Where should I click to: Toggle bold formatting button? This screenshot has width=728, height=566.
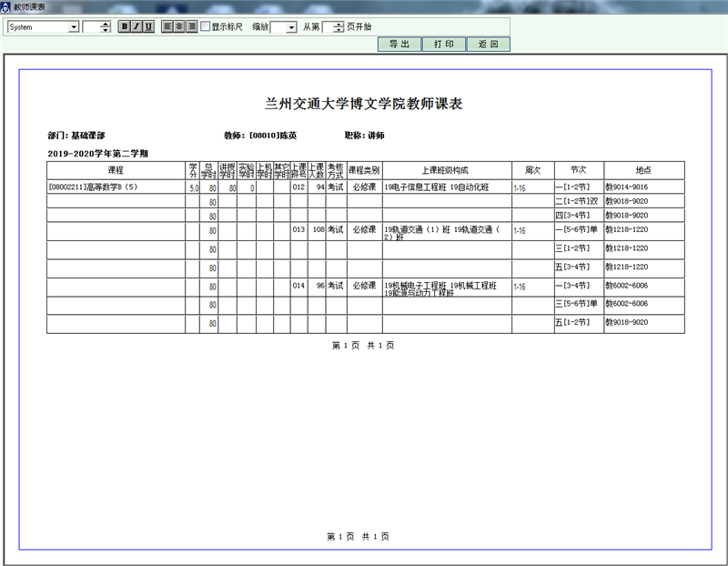coord(125,26)
